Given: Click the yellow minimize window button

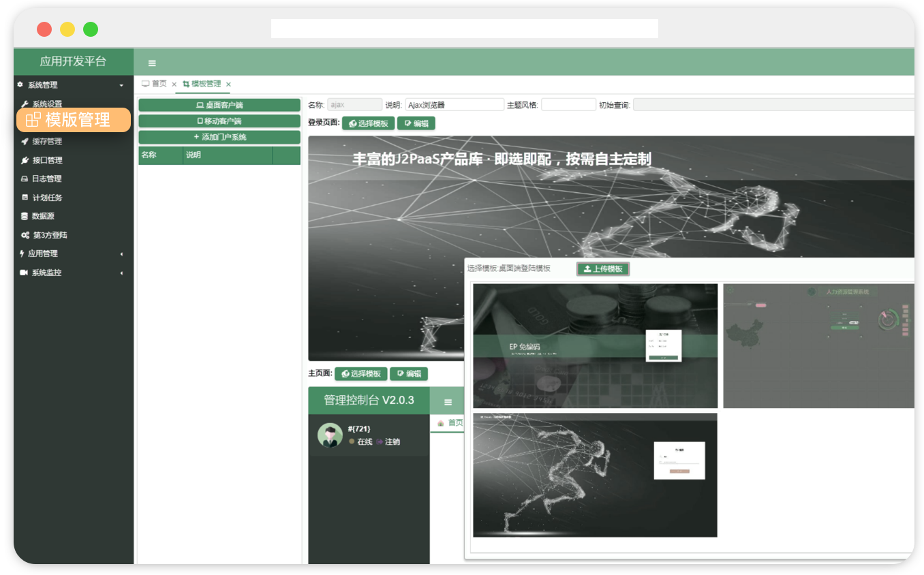Looking at the screenshot, I should (67, 29).
